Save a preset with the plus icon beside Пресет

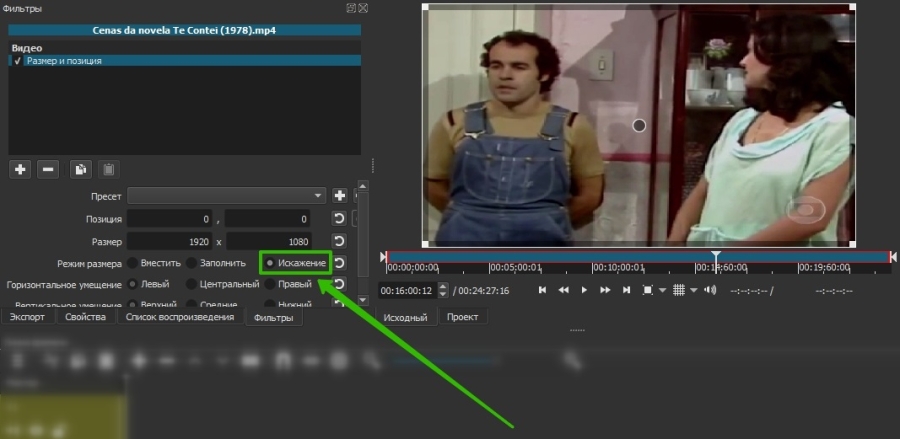[339, 195]
